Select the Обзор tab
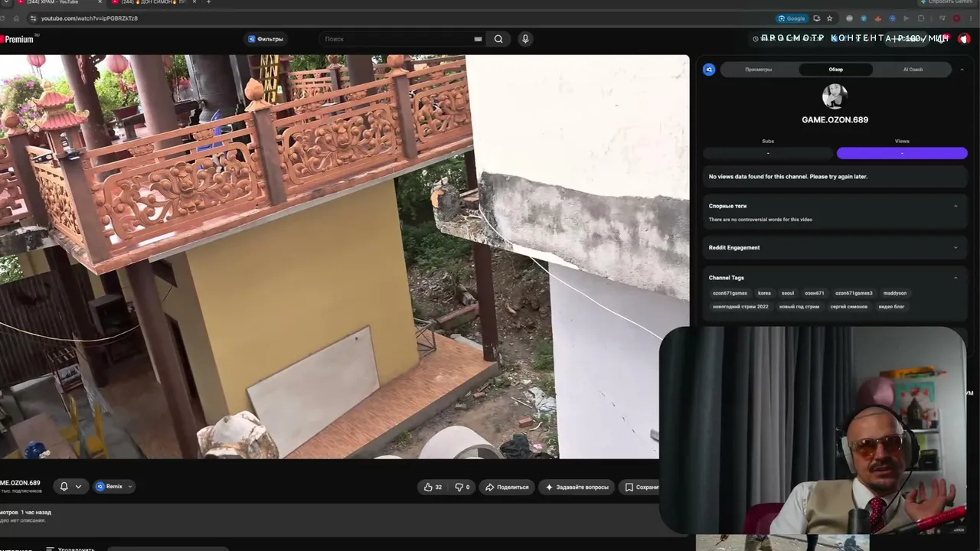Viewport: 980px width, 551px height. (835, 70)
